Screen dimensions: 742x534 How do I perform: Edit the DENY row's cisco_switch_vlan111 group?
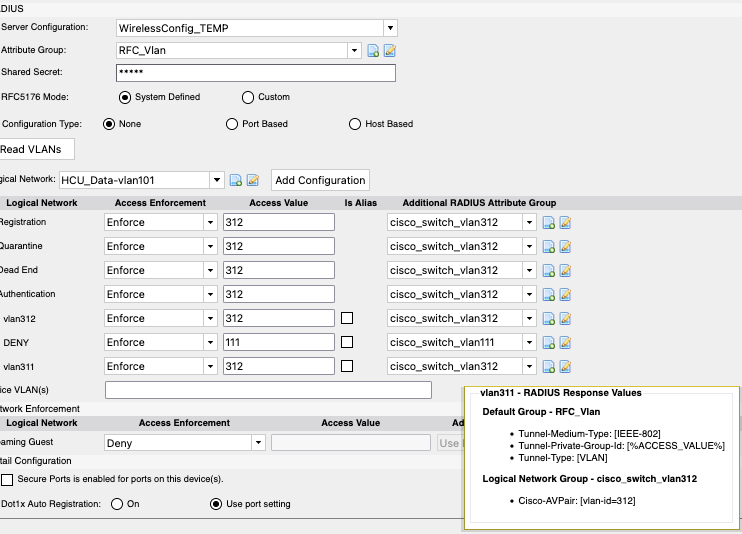[x=565, y=342]
